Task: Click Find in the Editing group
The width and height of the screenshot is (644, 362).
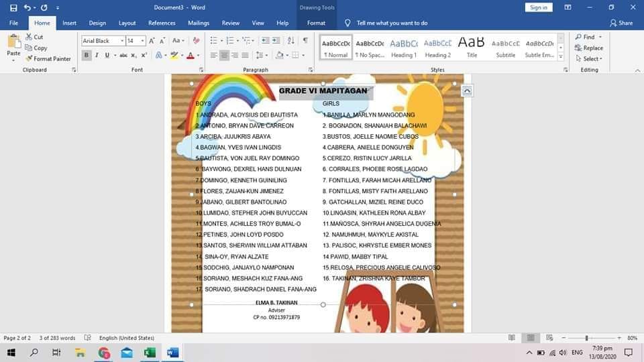Action: click(x=588, y=37)
